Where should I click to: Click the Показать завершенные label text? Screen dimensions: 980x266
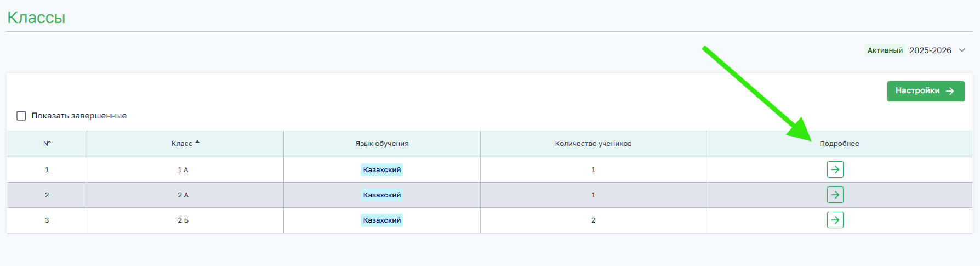click(79, 116)
